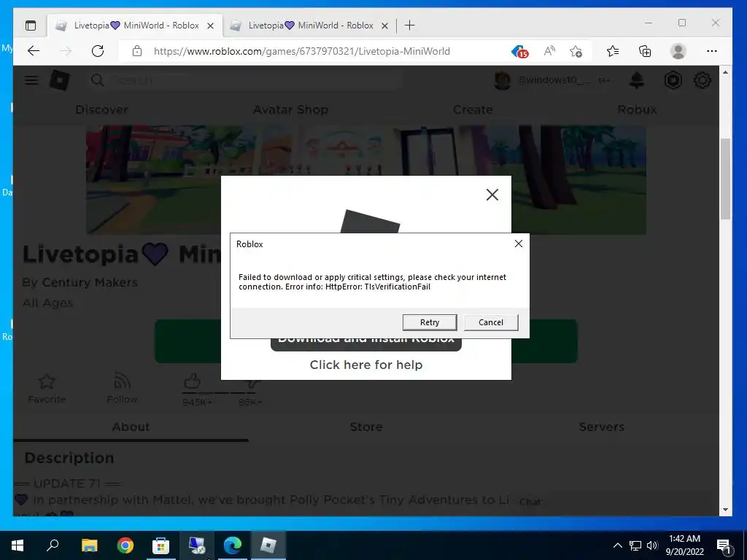
Task: Refresh the Roblox page
Action: (x=98, y=51)
